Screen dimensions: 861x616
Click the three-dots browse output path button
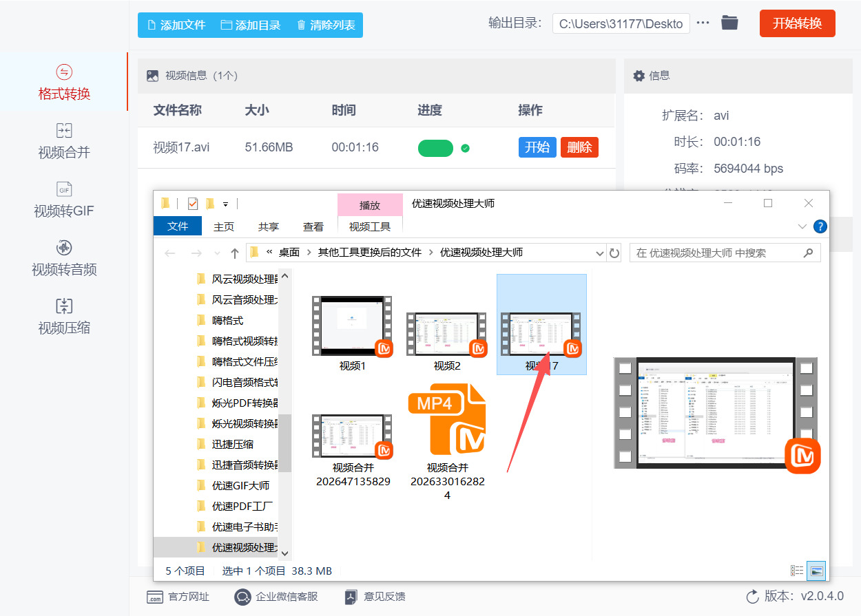pyautogui.click(x=703, y=23)
